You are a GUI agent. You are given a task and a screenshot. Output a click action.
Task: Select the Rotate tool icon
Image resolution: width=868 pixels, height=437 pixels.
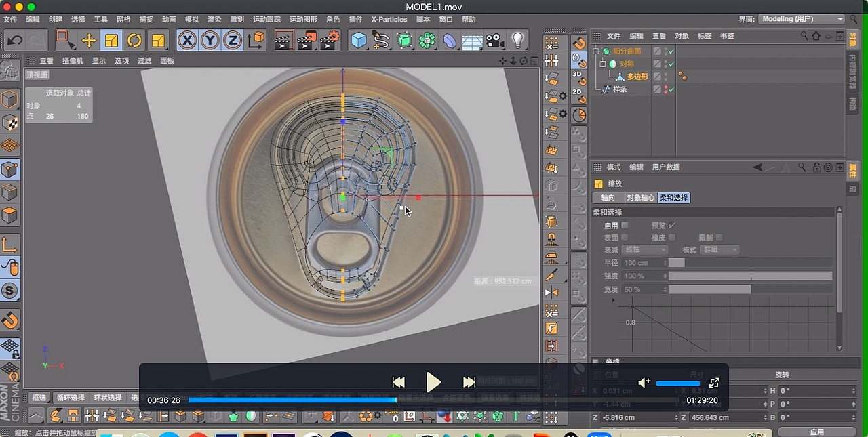click(x=134, y=41)
